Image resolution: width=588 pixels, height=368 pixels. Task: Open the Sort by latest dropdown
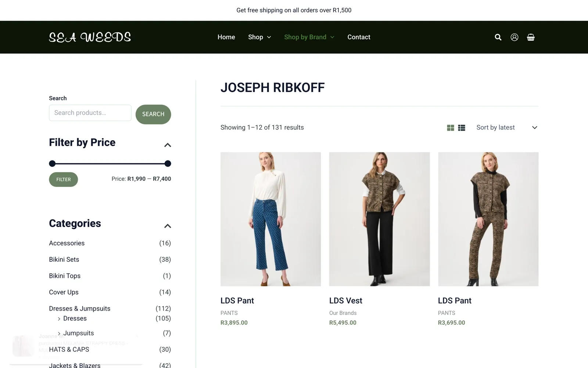(507, 128)
